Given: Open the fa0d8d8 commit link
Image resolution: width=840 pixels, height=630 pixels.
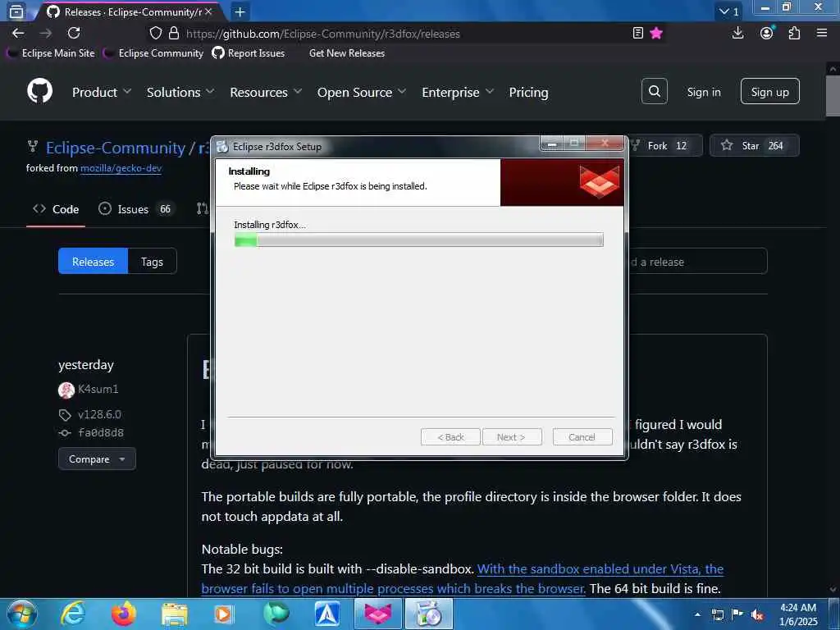Looking at the screenshot, I should [101, 433].
